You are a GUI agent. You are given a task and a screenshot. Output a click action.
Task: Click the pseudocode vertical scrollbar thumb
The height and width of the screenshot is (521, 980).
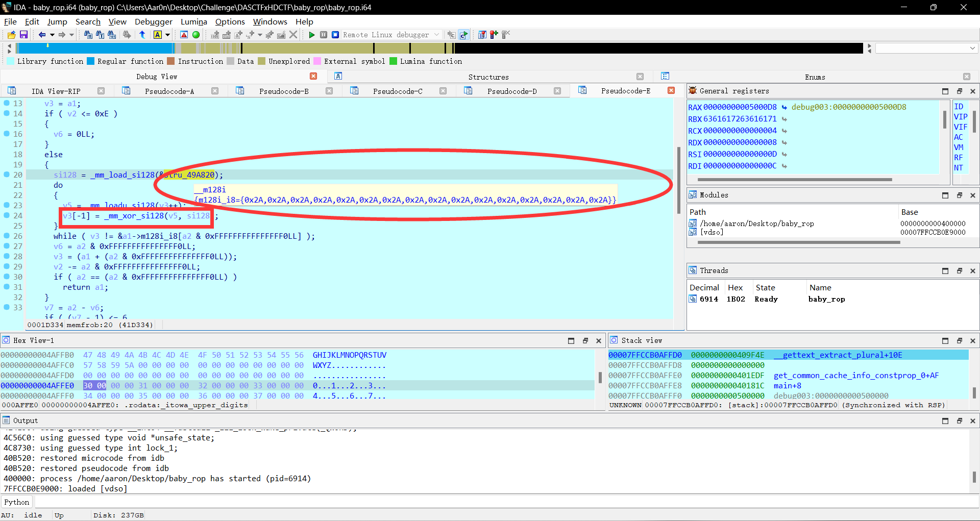click(679, 180)
